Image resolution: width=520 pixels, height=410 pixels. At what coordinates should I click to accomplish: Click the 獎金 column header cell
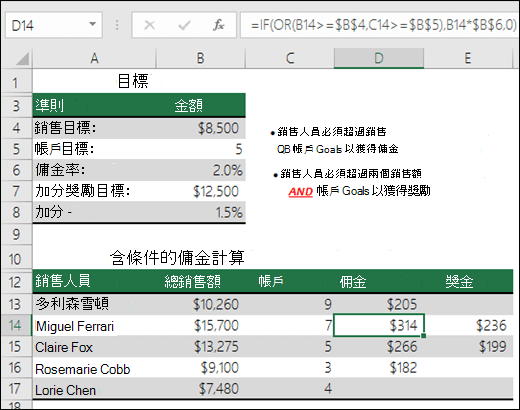(468, 281)
